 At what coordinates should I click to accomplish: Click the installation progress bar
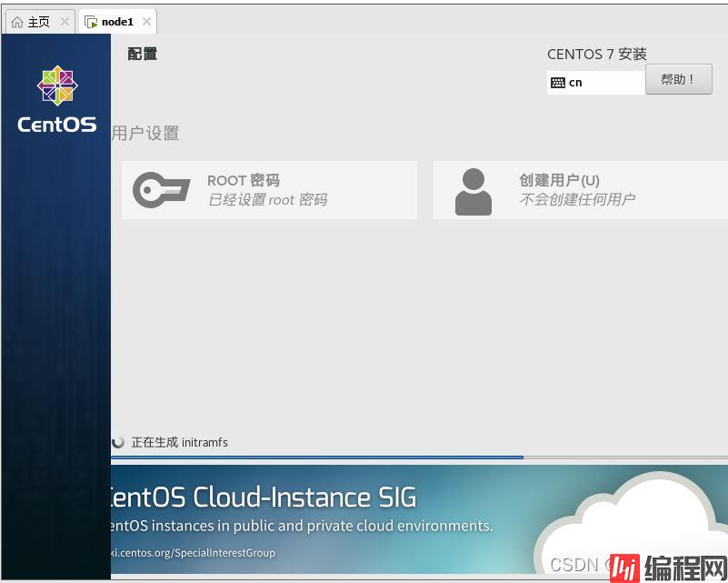coord(318,457)
